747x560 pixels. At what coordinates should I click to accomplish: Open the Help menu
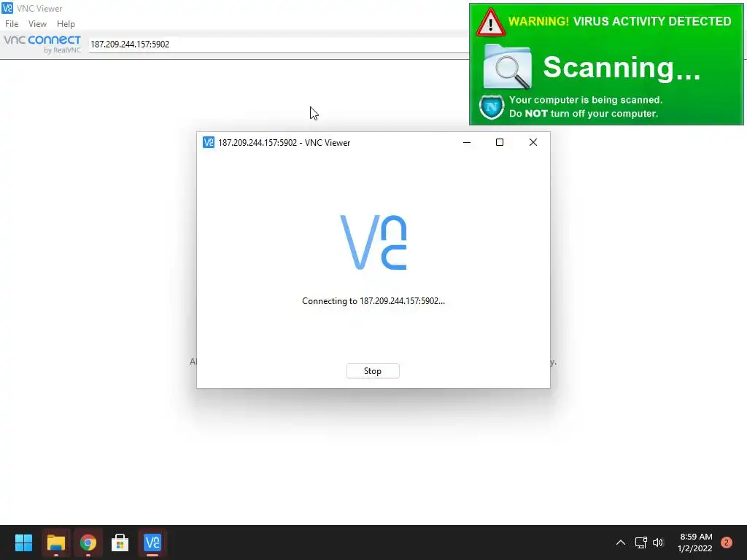pyautogui.click(x=66, y=24)
